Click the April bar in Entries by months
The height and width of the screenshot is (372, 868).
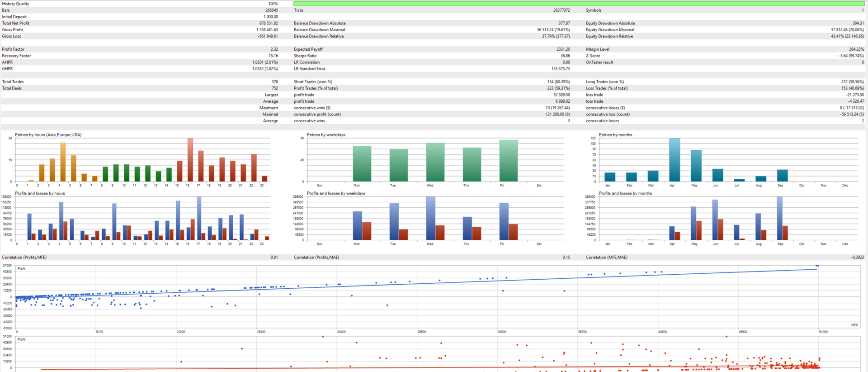click(x=675, y=160)
